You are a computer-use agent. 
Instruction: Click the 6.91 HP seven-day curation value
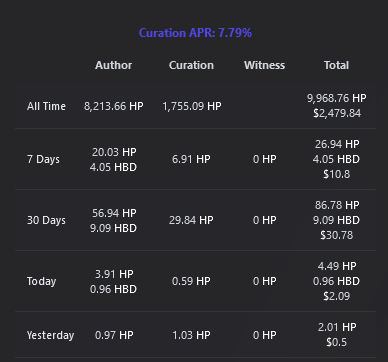point(191,159)
